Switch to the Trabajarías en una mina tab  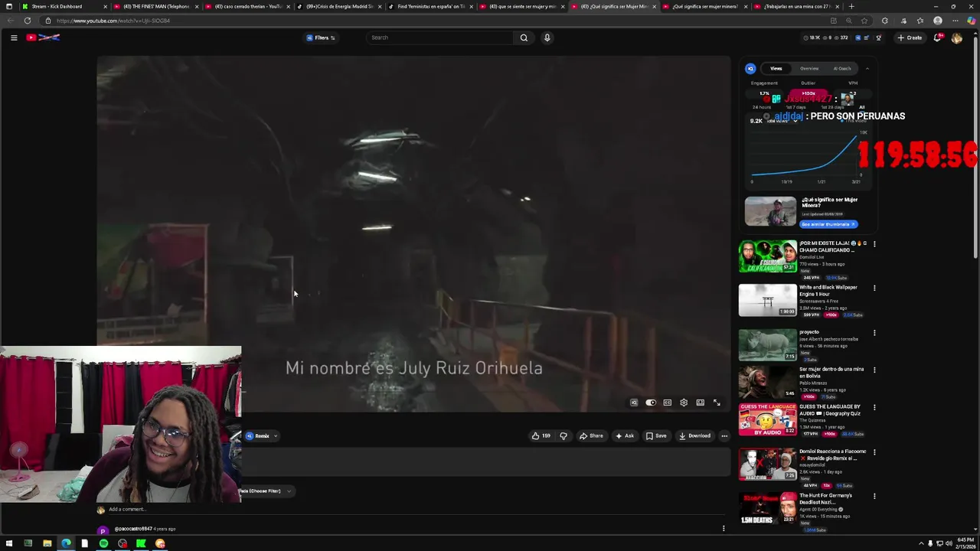pos(795,6)
